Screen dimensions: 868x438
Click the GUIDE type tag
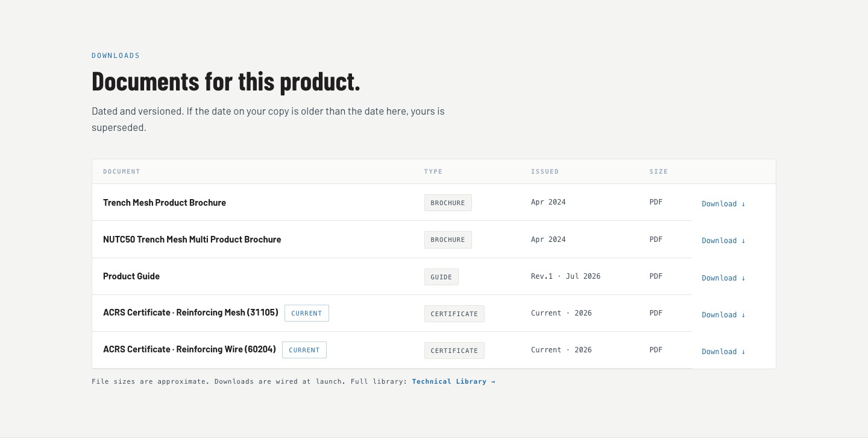tap(441, 277)
